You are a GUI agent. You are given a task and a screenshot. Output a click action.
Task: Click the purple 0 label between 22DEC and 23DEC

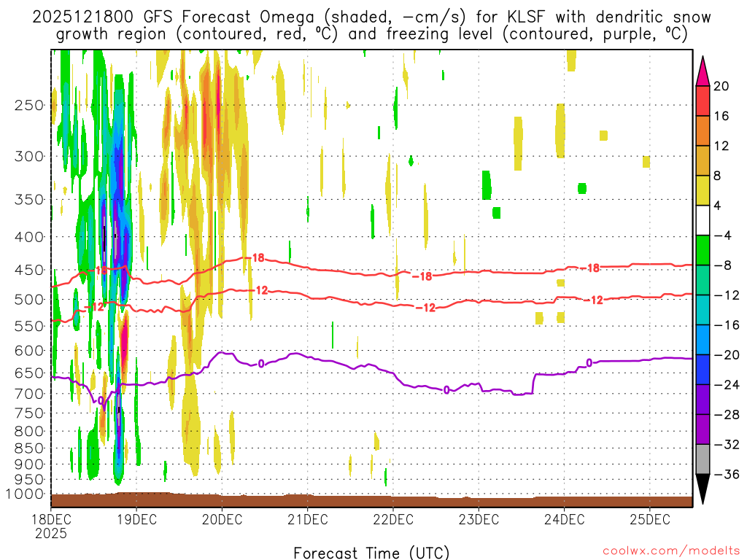click(446, 390)
